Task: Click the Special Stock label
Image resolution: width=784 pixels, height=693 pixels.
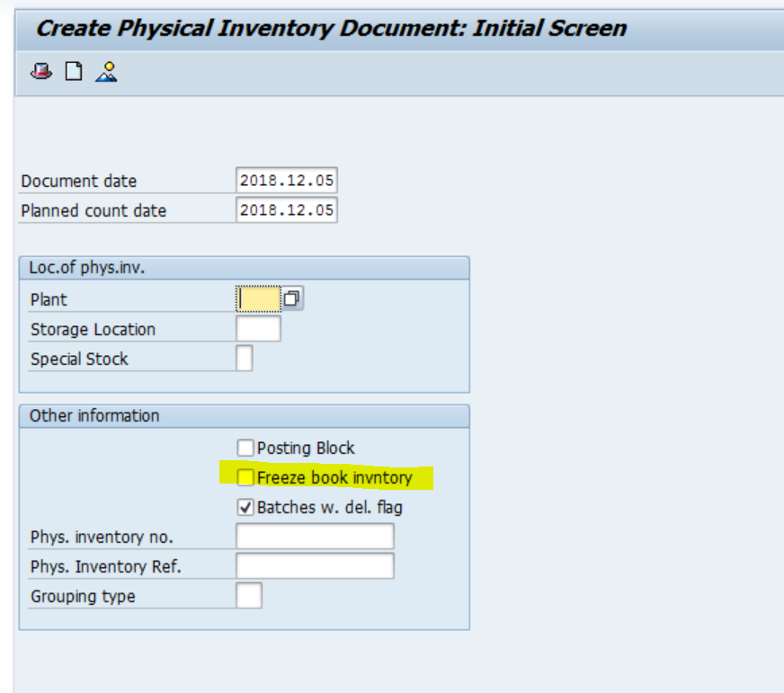Action: [79, 359]
